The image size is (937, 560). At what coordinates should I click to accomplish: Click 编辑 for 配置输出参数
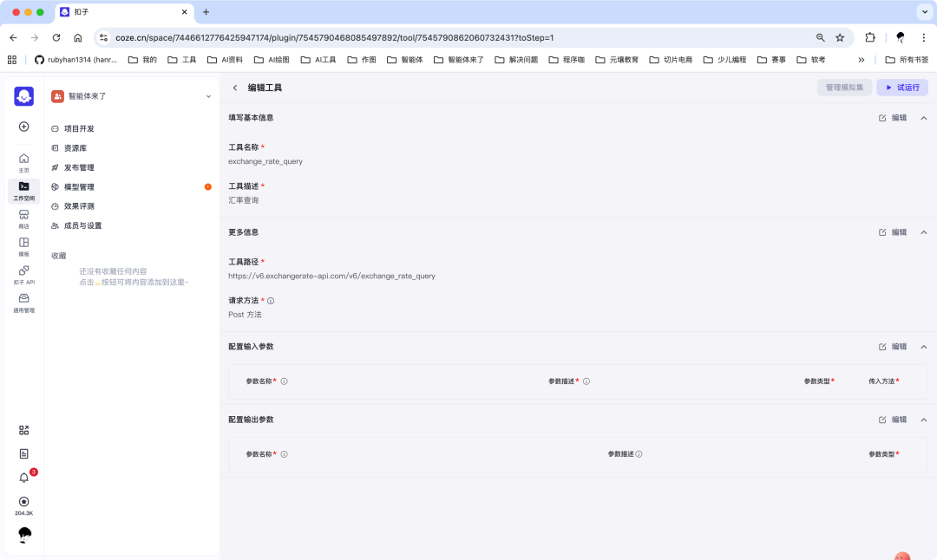[893, 420]
